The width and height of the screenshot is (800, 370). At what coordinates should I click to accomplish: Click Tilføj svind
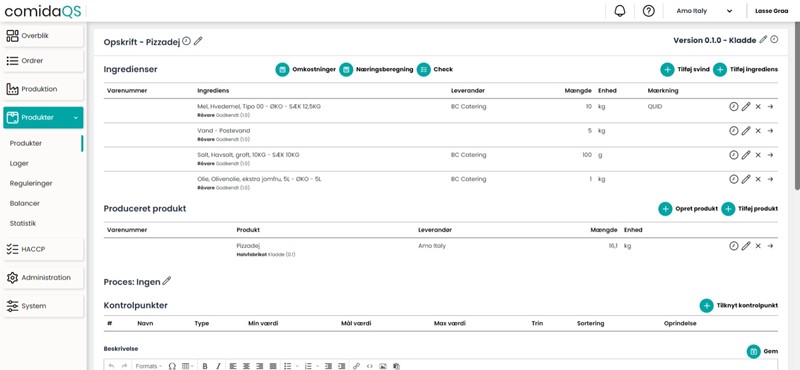pos(685,69)
